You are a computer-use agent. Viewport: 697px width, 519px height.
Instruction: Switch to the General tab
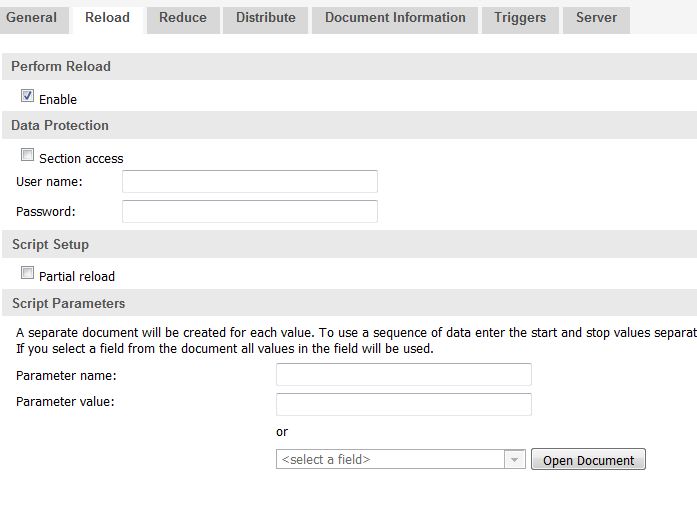coord(31,18)
